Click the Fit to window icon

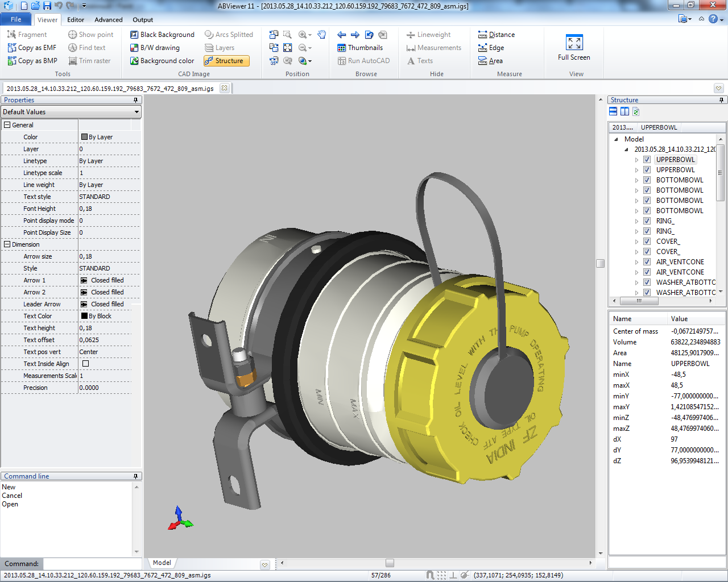point(287,48)
